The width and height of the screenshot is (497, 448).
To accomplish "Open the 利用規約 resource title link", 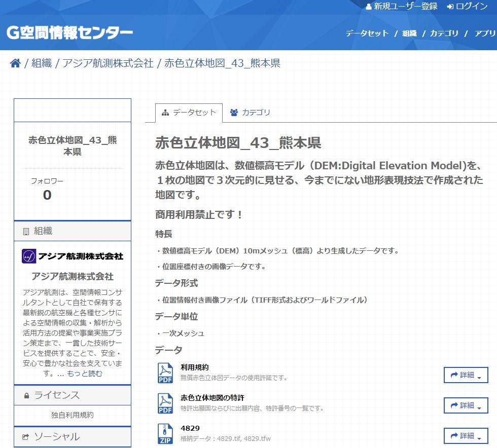I will click(195, 367).
